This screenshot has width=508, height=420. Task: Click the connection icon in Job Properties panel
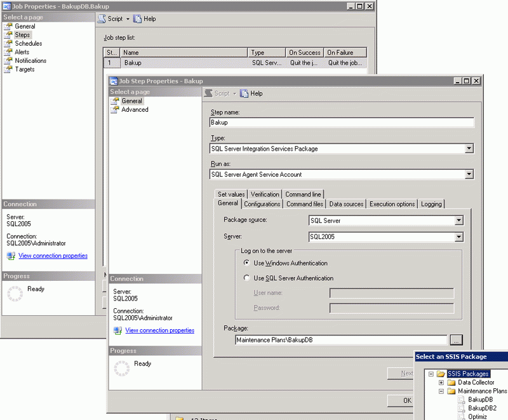click(11, 255)
